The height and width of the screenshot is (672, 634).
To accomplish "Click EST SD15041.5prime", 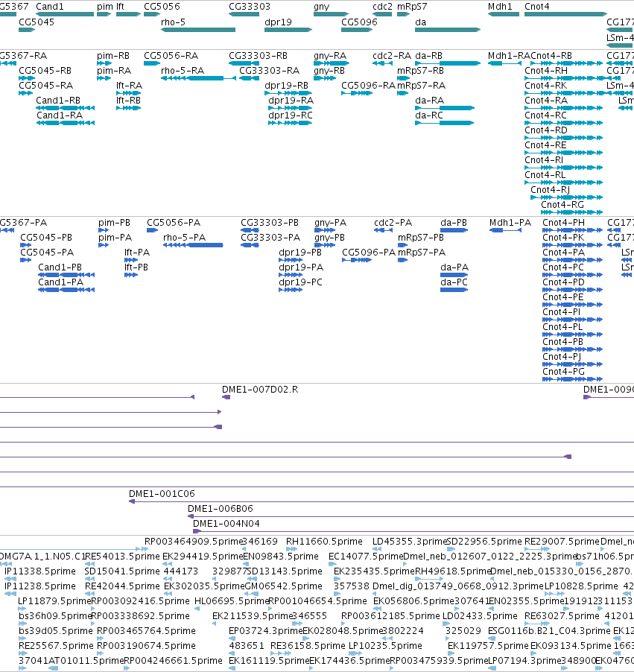I will click(122, 571).
